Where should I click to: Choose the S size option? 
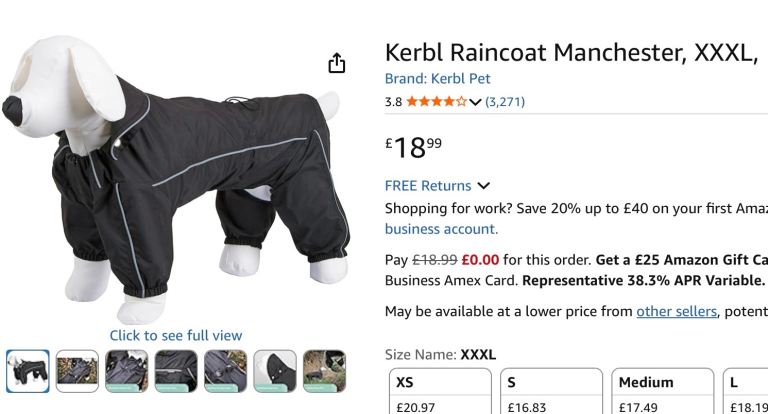coord(552,391)
